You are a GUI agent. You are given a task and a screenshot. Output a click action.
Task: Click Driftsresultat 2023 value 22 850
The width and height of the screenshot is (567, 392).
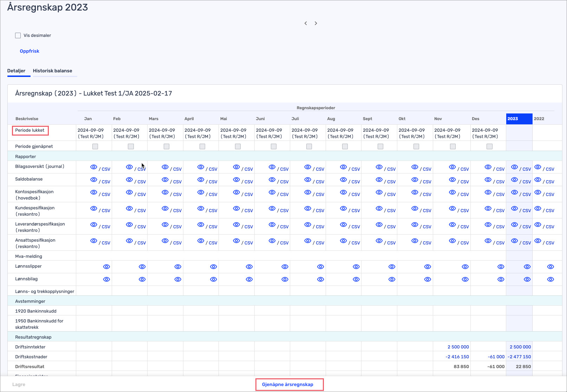click(x=523, y=367)
